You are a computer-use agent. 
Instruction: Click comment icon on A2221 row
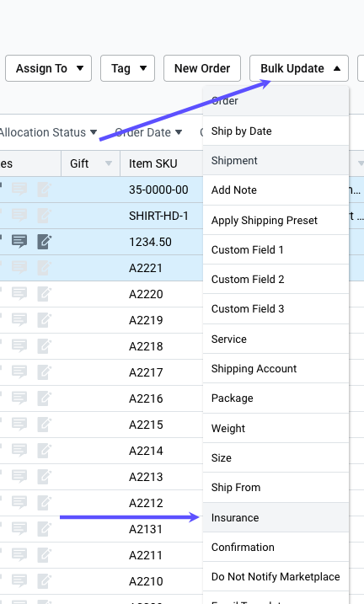coord(19,267)
